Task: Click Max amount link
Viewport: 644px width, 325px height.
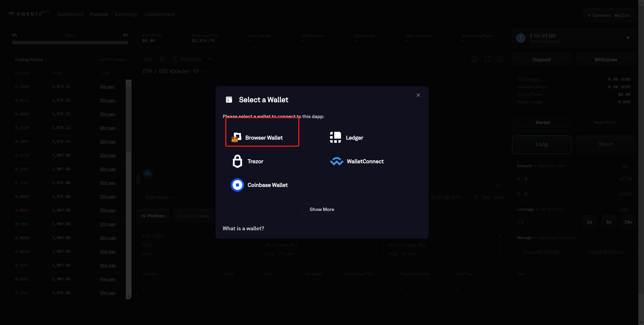Action: point(625,166)
